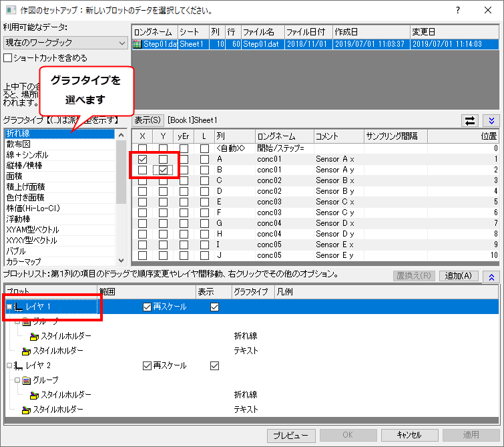Enable the ショートカットを含める checkbox
504x447 pixels.
point(8,58)
